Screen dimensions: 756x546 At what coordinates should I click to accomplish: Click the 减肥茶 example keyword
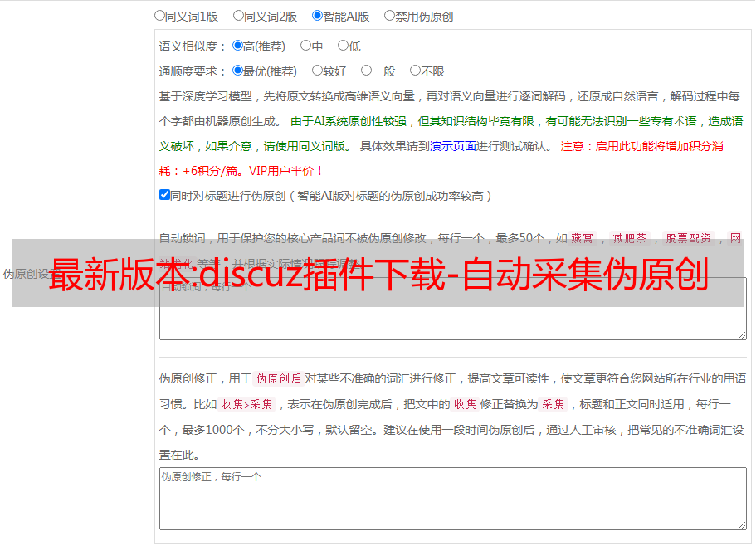[x=630, y=238]
